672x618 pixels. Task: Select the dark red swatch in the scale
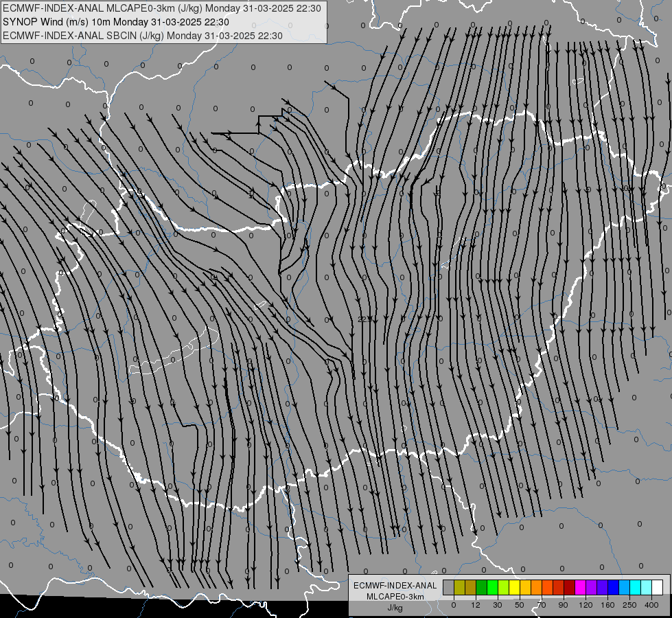pos(570,587)
